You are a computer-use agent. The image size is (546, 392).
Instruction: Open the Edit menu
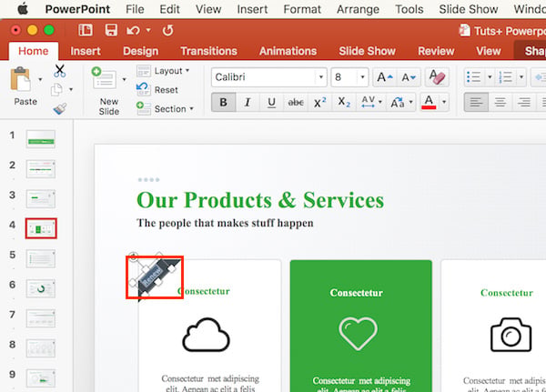tap(169, 9)
